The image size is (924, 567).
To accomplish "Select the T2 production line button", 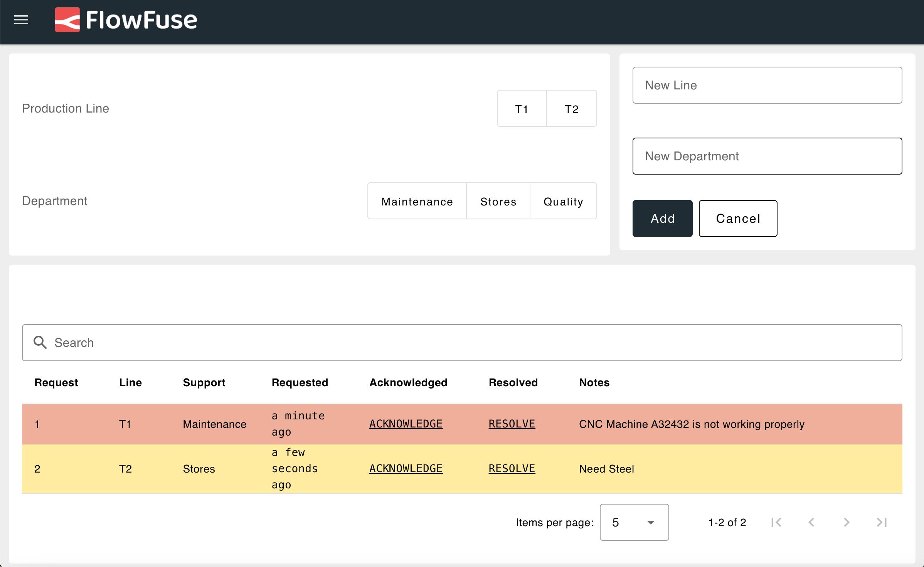I will 570,108.
